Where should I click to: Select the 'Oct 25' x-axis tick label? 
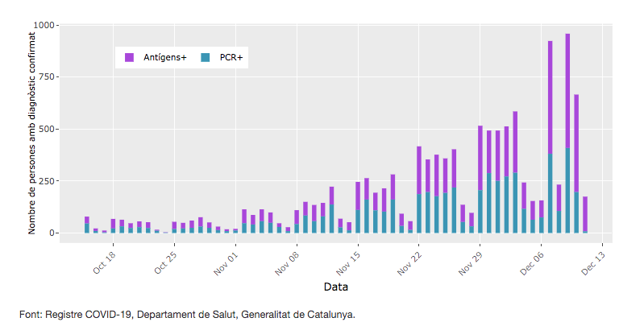pyautogui.click(x=165, y=262)
